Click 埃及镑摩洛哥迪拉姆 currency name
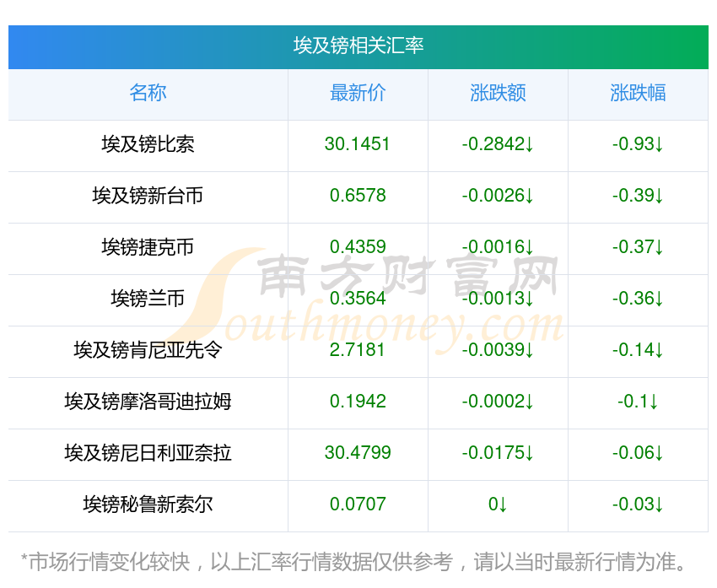717x588 pixels. click(148, 402)
